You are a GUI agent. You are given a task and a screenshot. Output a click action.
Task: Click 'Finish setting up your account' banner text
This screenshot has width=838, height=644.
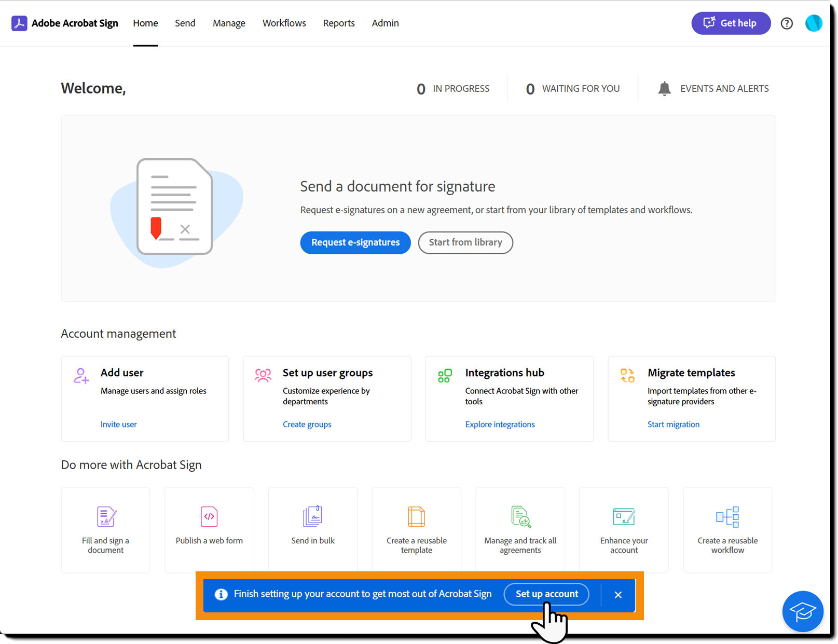point(363,594)
